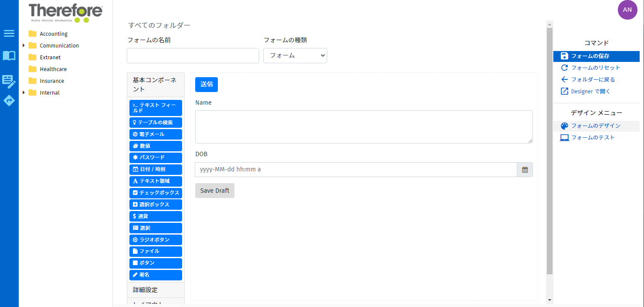
Task: Add a テキスト領域 component
Action: tap(156, 181)
